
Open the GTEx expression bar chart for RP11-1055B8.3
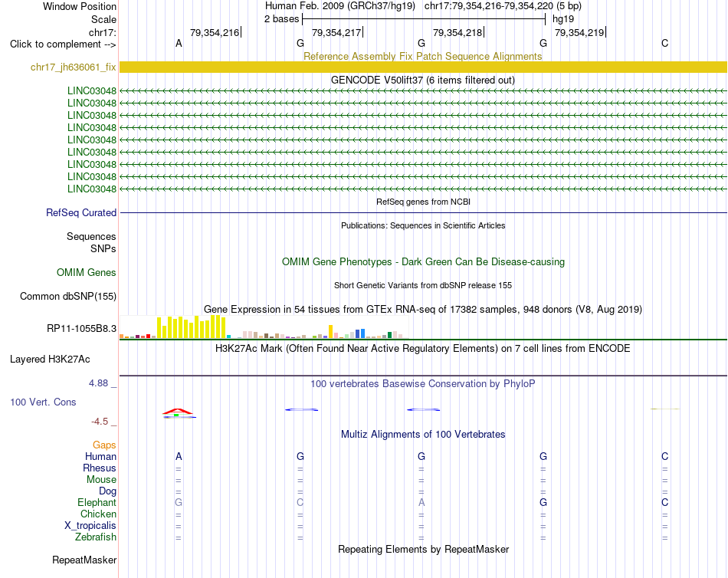(x=264, y=327)
